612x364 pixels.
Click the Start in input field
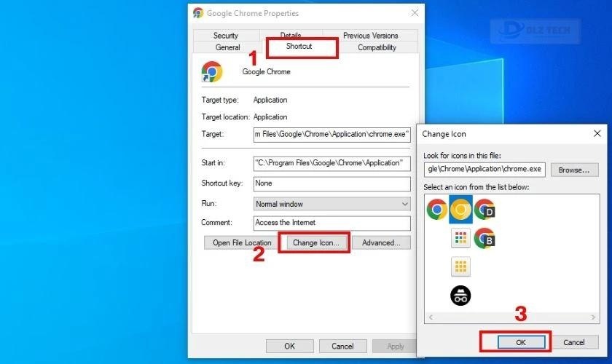(331, 163)
